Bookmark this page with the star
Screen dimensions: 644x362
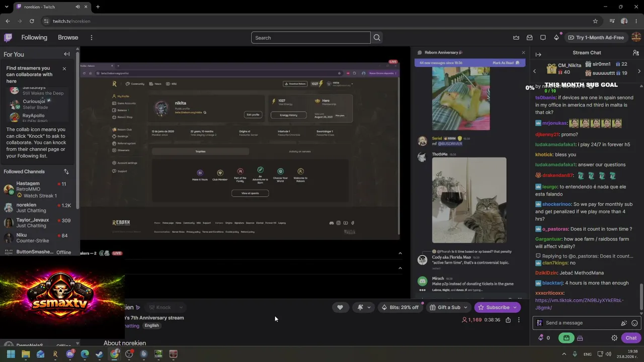coord(595,21)
